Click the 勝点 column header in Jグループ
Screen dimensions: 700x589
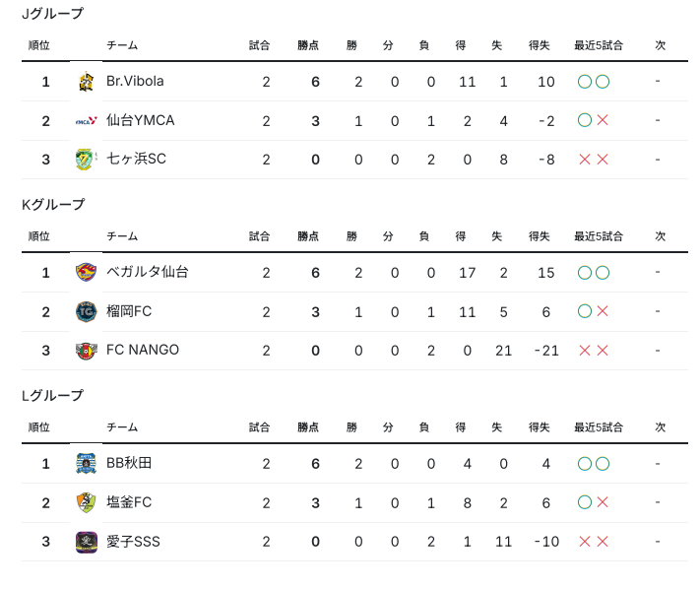tap(308, 45)
